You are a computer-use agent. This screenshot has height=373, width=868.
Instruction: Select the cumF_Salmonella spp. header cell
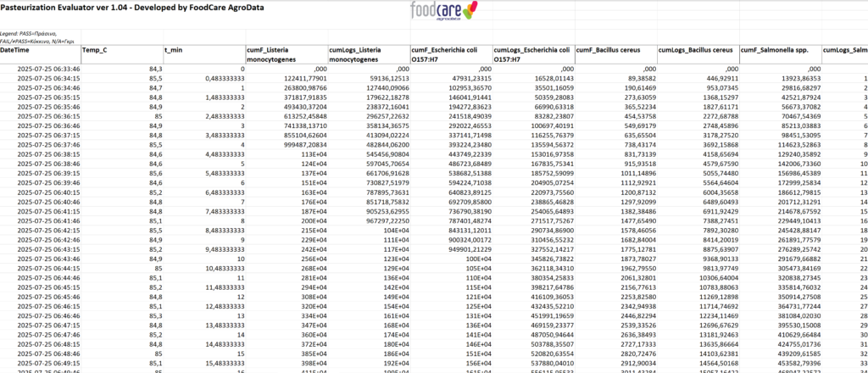(x=781, y=54)
